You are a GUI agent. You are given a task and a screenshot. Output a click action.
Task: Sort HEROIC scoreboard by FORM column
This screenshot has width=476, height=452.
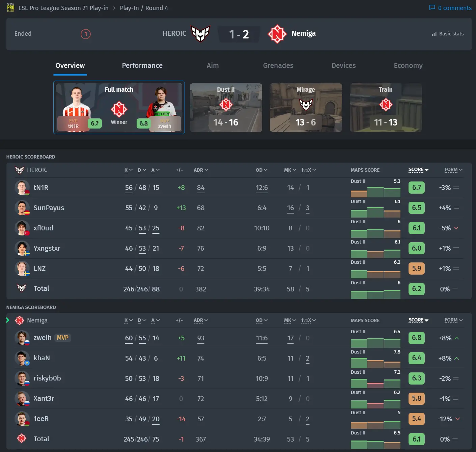pos(453,170)
